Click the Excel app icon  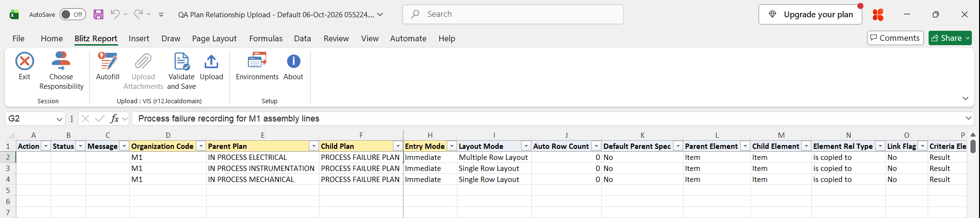pyautogui.click(x=14, y=14)
